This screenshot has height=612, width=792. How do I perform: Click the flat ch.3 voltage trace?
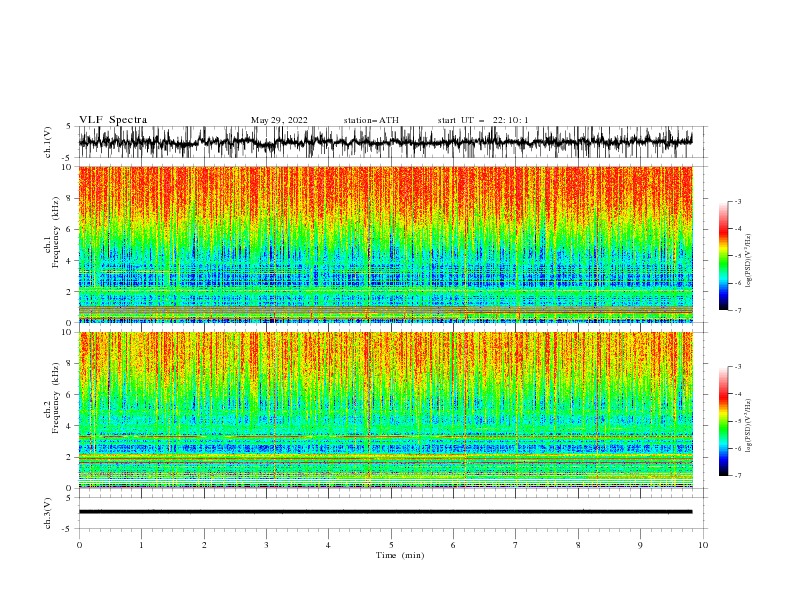click(x=385, y=512)
